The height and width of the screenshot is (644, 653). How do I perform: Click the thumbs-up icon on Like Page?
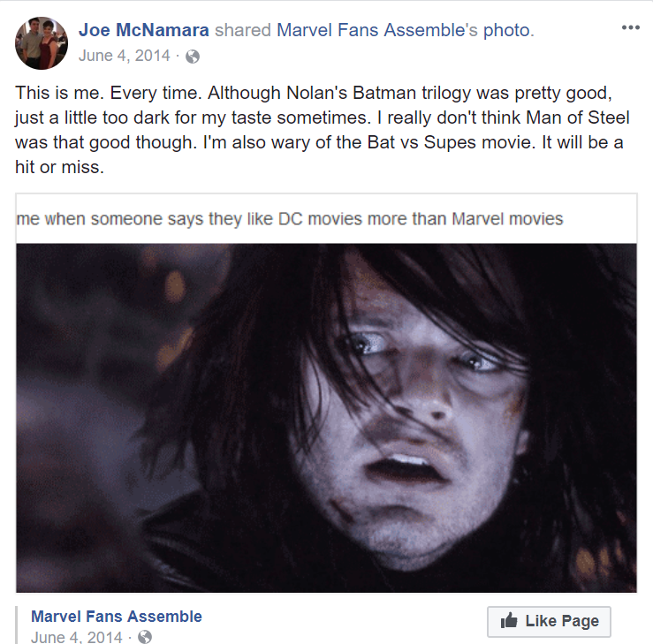pyautogui.click(x=508, y=620)
